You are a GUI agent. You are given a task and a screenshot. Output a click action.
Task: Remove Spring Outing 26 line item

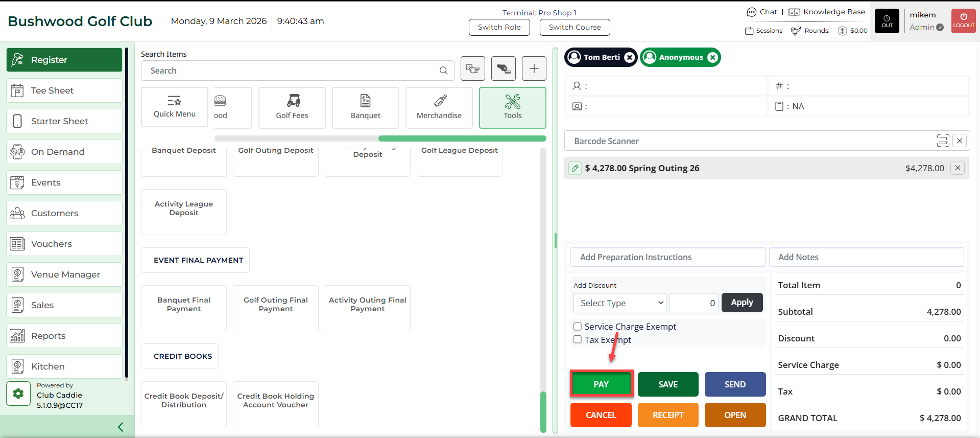pyautogui.click(x=958, y=168)
